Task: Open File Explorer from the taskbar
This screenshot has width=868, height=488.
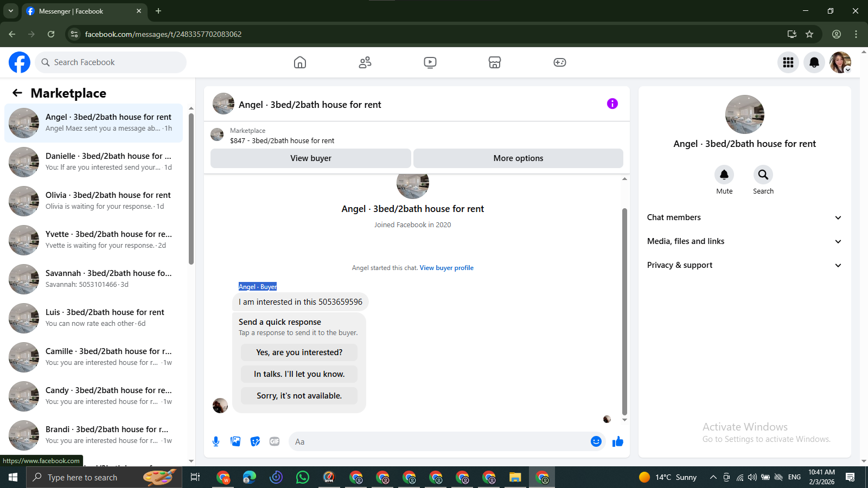Action: point(515,477)
